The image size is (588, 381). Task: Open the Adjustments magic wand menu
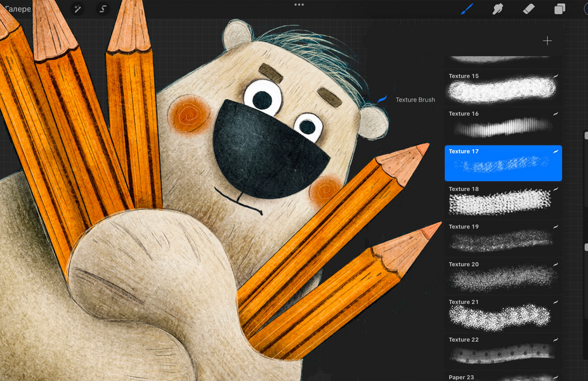pyautogui.click(x=78, y=9)
